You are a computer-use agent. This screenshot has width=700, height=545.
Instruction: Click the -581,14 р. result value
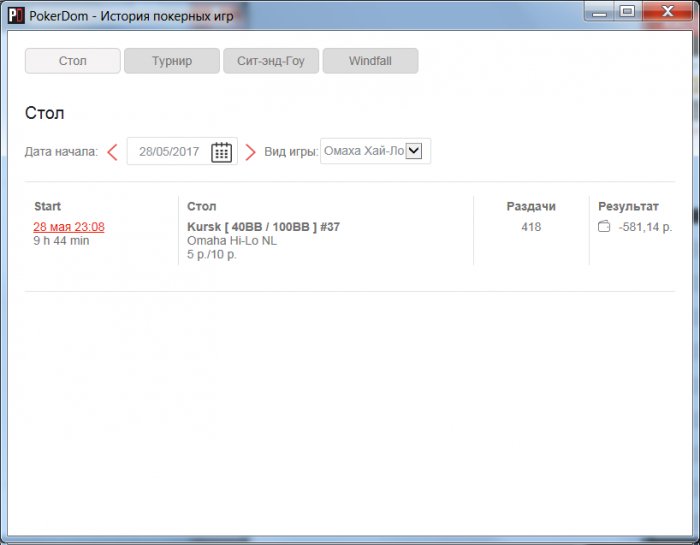(x=645, y=227)
